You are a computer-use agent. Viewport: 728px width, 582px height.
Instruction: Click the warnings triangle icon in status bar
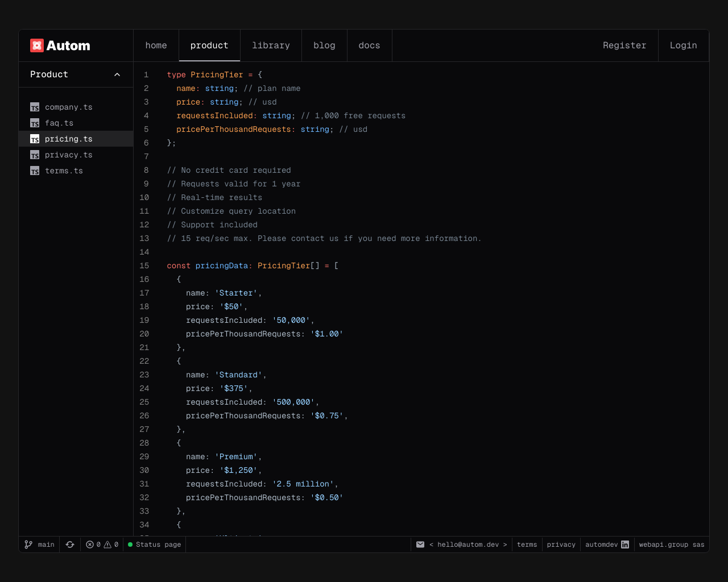pos(107,544)
